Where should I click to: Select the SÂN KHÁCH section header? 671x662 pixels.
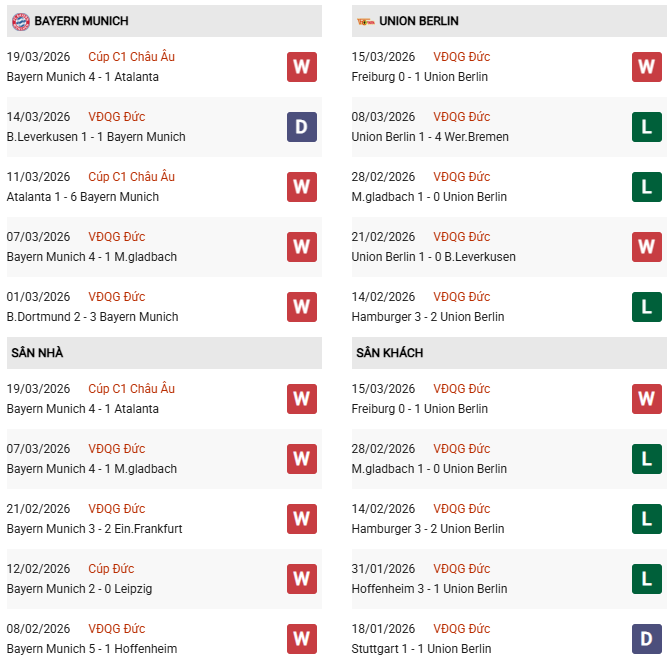coord(387,353)
